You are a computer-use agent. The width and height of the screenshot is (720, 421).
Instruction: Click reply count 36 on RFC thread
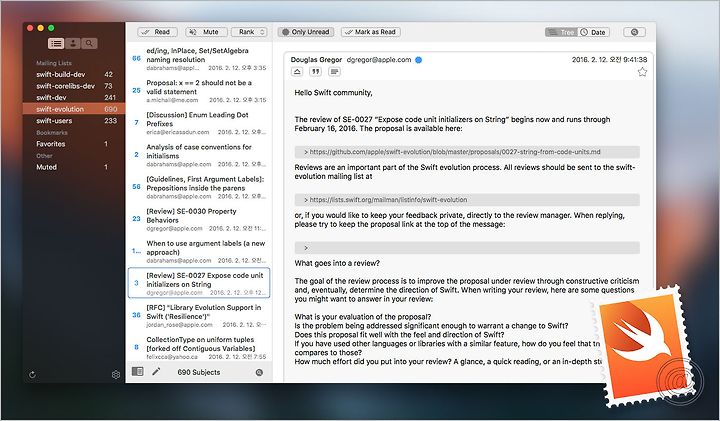pos(136,315)
